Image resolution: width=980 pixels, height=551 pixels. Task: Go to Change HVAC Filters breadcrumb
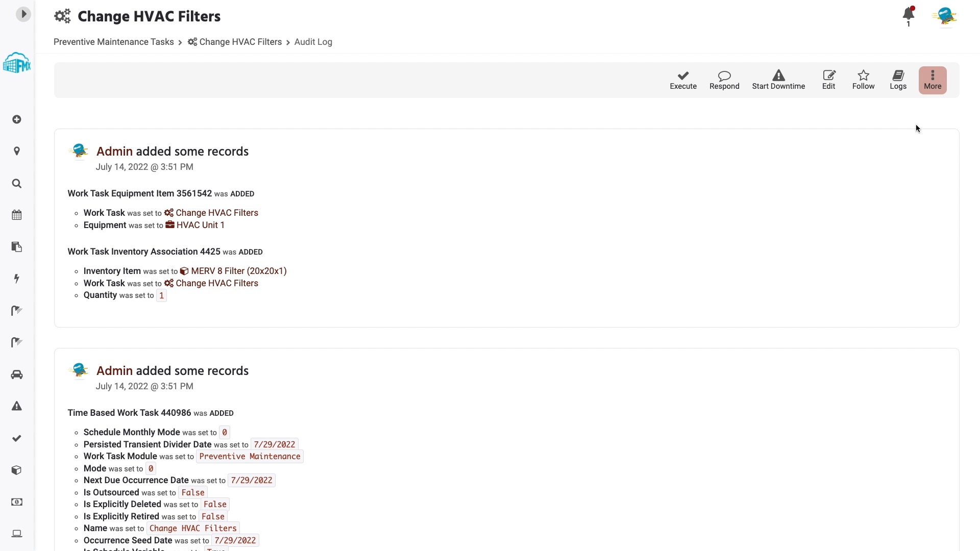click(235, 42)
